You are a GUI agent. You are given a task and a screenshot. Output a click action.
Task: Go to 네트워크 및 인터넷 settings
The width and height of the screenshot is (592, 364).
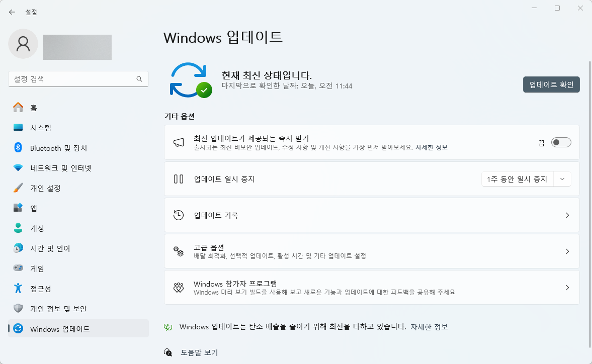pyautogui.click(x=78, y=168)
